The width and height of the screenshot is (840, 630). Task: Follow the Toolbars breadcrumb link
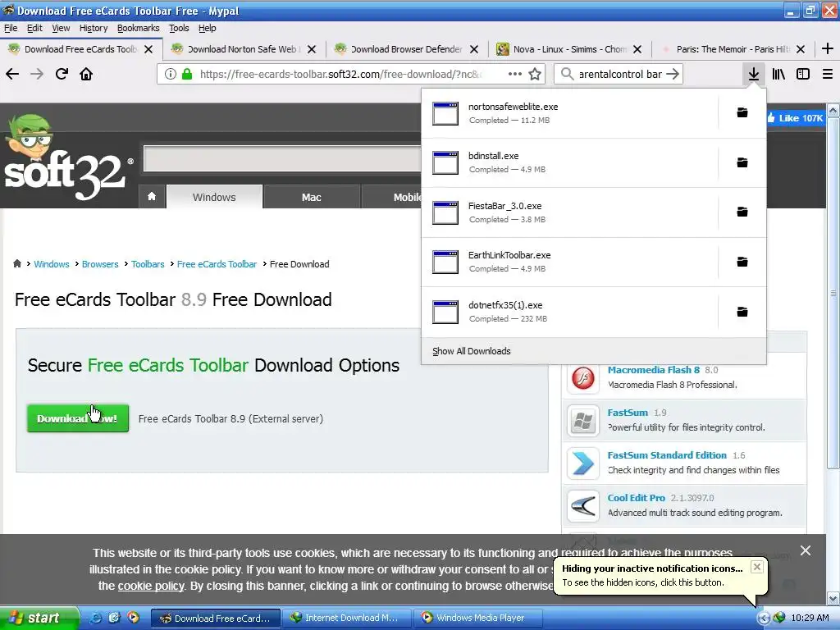pos(148,264)
